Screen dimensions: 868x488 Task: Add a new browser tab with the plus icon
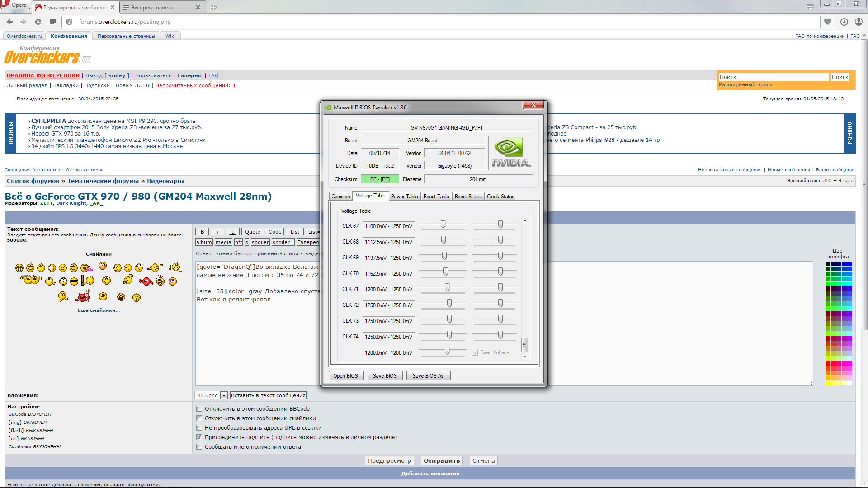214,7
